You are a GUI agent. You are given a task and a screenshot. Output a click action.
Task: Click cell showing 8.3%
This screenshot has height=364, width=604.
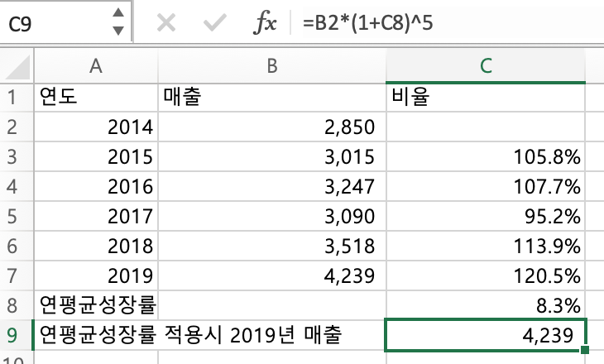486,305
